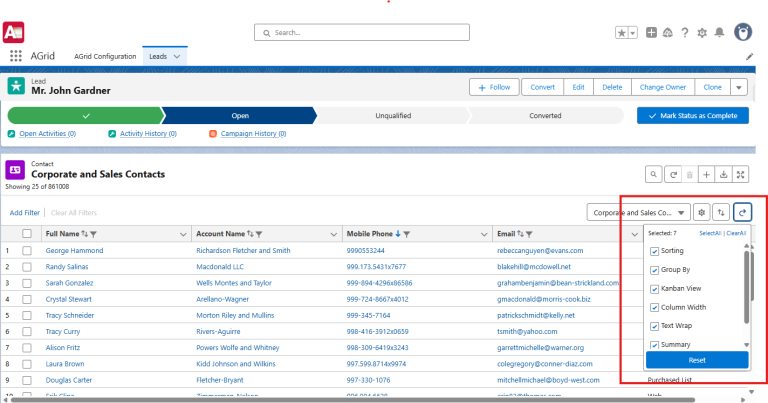Open more lead actions dropdown
Image resolution: width=768 pixels, height=403 pixels.
[x=739, y=87]
